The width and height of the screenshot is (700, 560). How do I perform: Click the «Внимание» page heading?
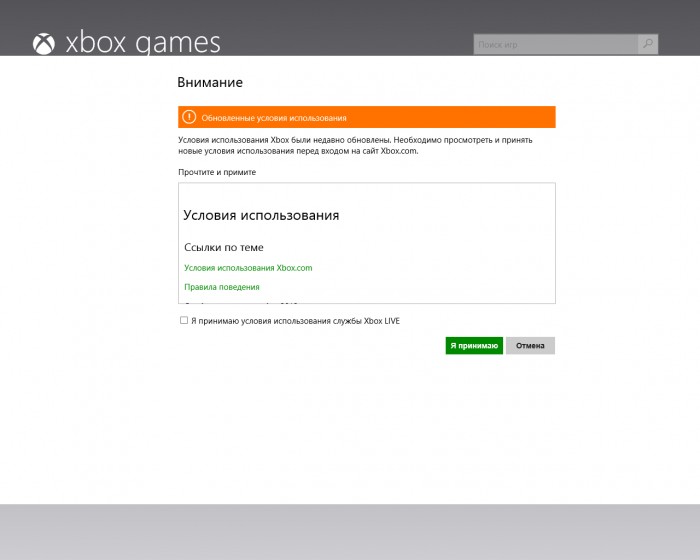point(210,82)
